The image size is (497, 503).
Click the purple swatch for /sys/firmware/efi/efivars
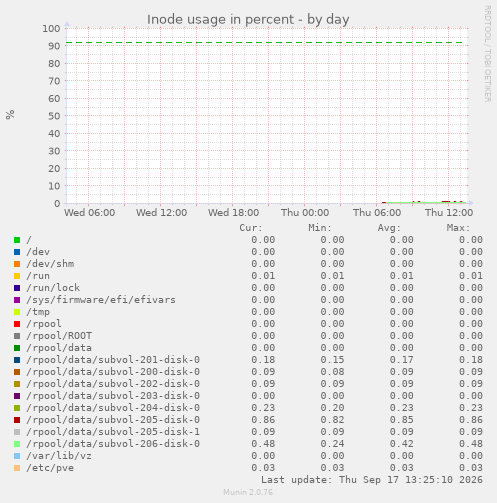[x=17, y=300]
